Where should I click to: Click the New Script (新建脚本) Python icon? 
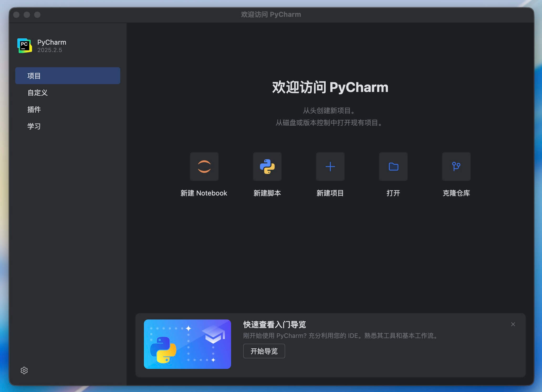click(x=267, y=166)
